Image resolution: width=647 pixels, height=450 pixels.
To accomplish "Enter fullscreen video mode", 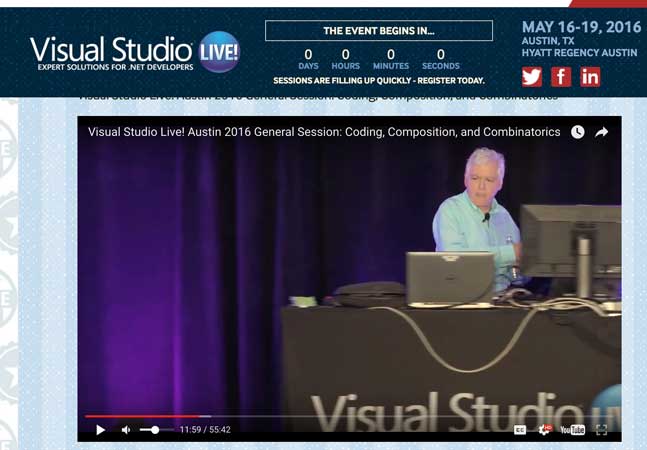I will [x=602, y=430].
